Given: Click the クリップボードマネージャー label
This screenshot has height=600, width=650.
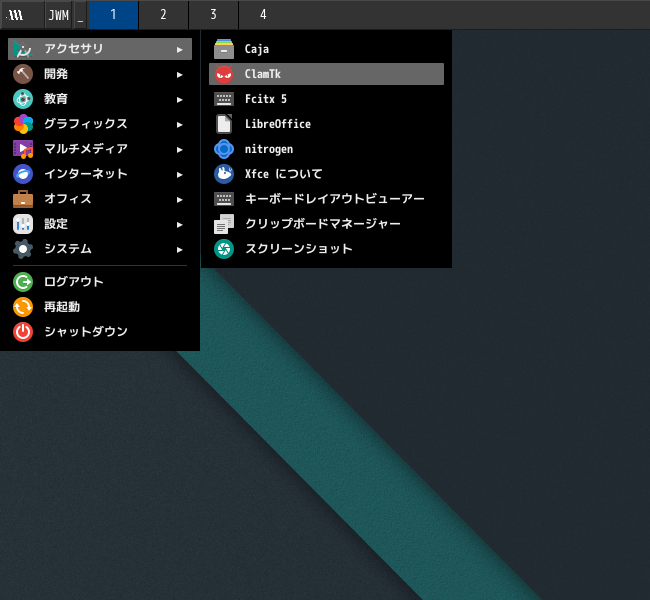Looking at the screenshot, I should point(323,224).
